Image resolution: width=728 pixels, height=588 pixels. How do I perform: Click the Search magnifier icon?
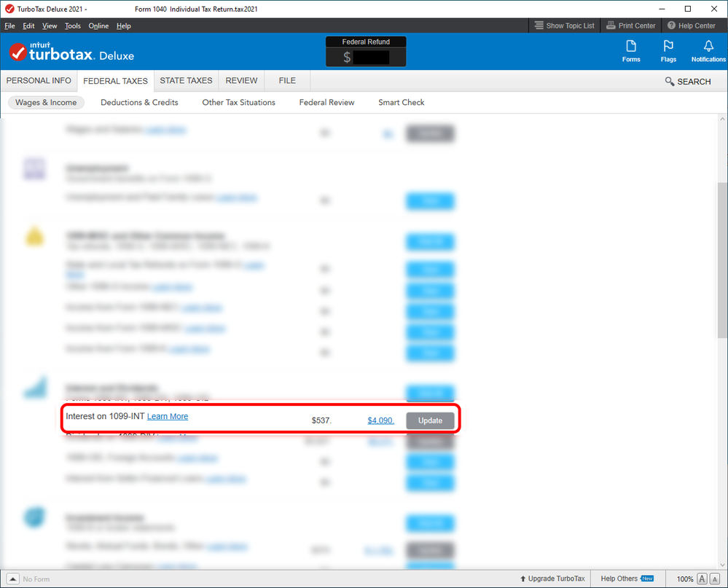[x=669, y=81]
